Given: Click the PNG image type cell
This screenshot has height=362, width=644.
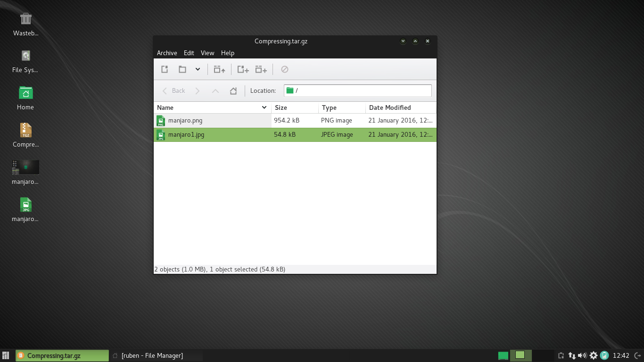Looking at the screenshot, I should tap(337, 121).
